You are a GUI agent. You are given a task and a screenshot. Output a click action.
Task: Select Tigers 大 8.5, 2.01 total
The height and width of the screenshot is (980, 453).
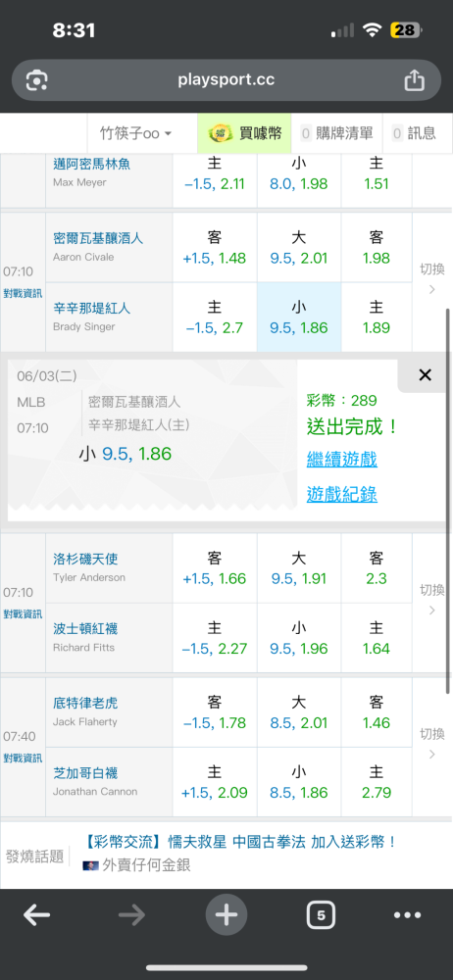[x=299, y=712]
